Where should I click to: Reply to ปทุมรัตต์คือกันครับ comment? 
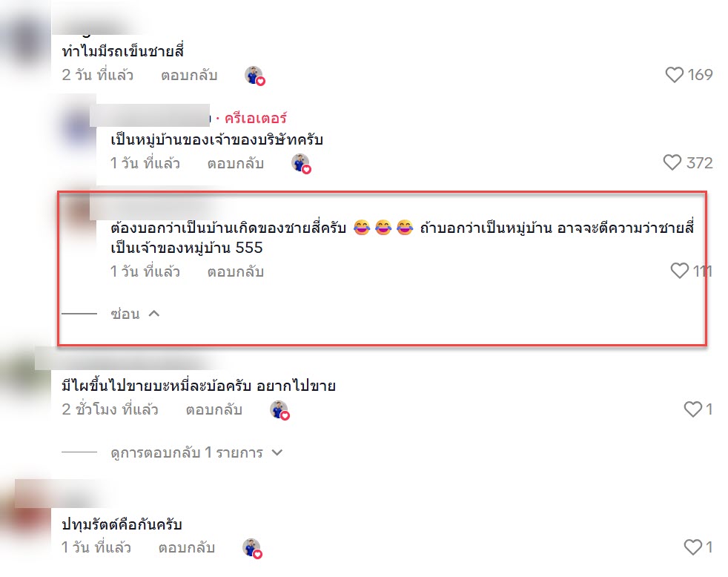187,548
